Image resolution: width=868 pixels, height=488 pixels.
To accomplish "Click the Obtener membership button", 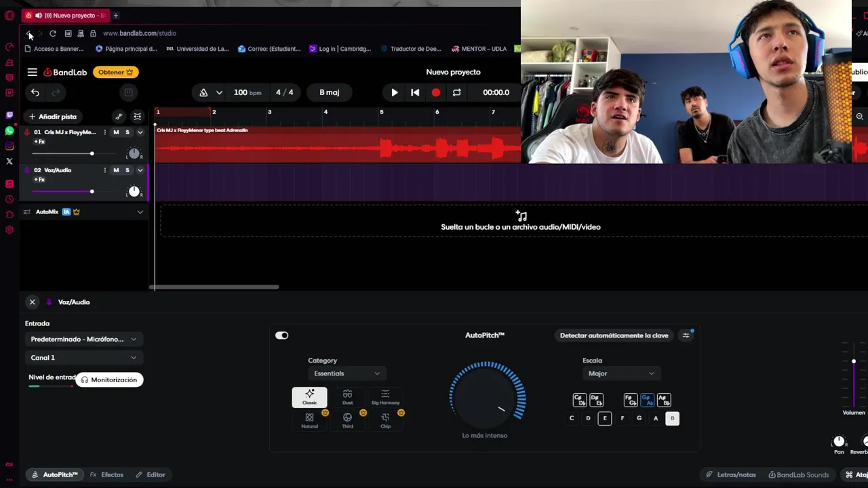I will (116, 72).
